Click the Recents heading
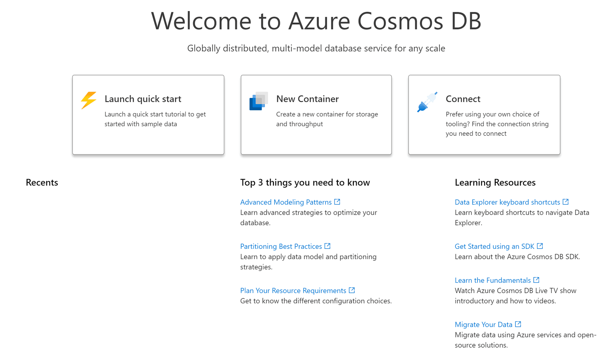The image size is (610, 364). (42, 182)
